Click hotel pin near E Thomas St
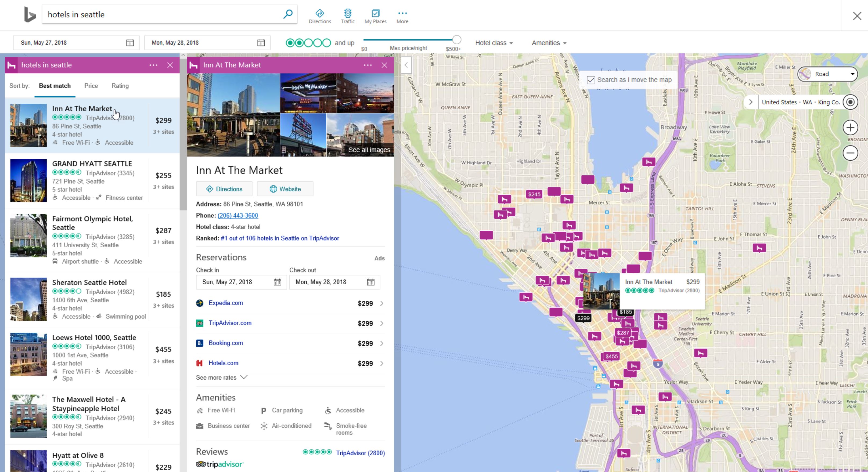The width and height of the screenshot is (868, 472). click(x=759, y=248)
